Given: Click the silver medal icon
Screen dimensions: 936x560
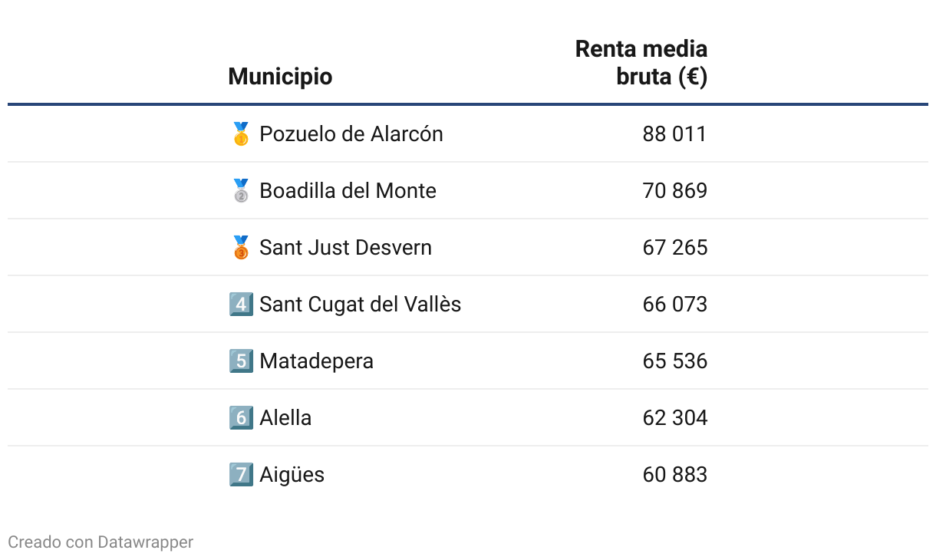Looking at the screenshot, I should (241, 191).
